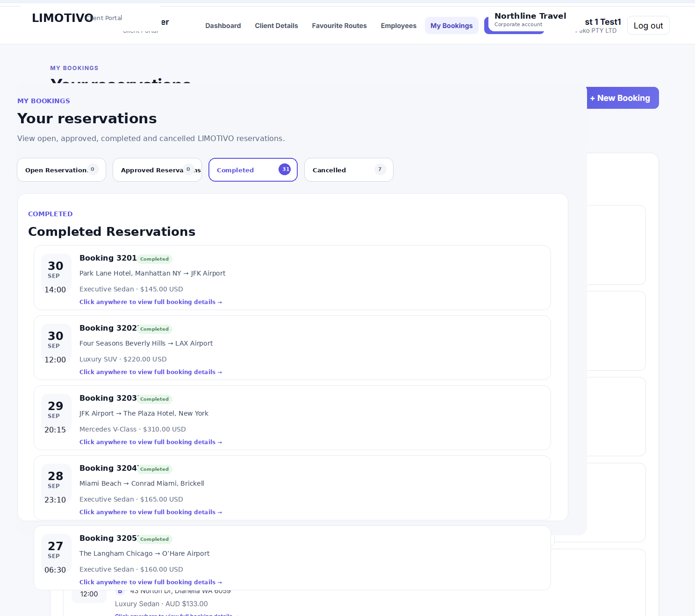
Task: Click Completed status badge on Booking 3203
Action: tap(155, 399)
